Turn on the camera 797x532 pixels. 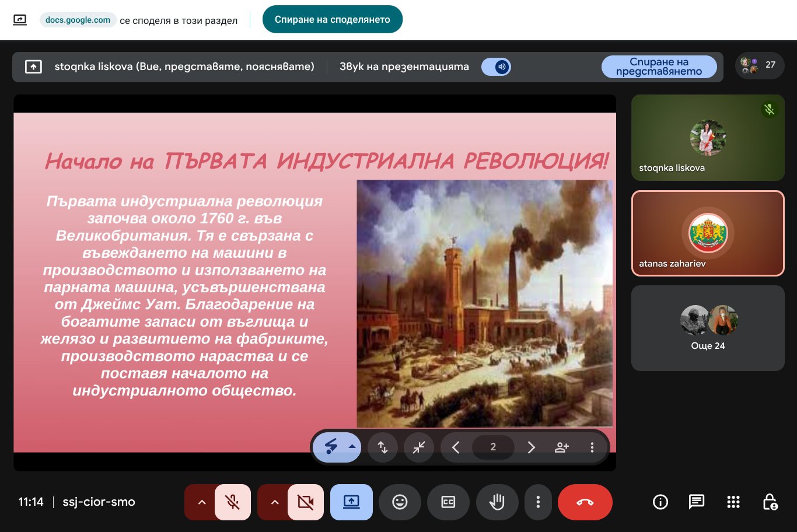(305, 502)
